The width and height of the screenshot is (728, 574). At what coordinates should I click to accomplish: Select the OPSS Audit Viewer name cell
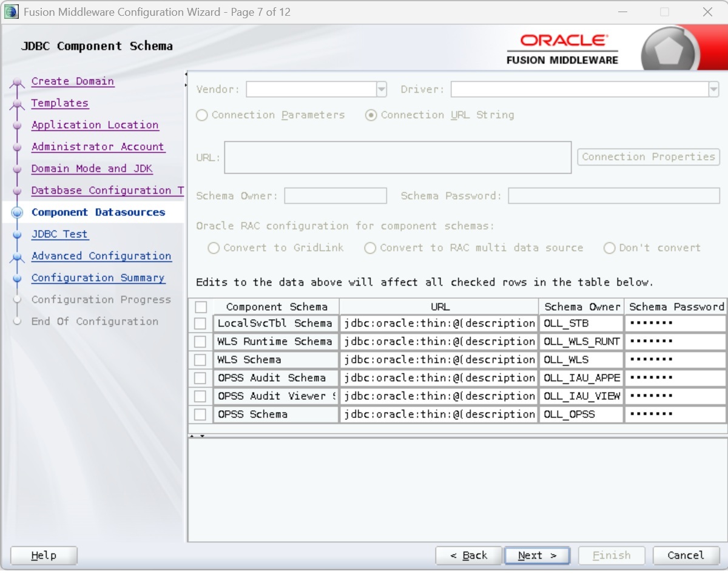point(276,397)
